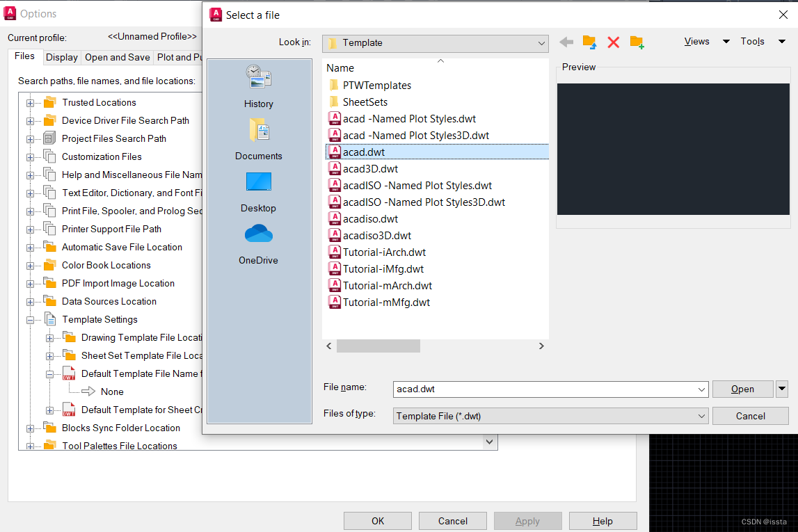Expand Drawing Template File Location node
The width and height of the screenshot is (798, 532).
pos(50,338)
